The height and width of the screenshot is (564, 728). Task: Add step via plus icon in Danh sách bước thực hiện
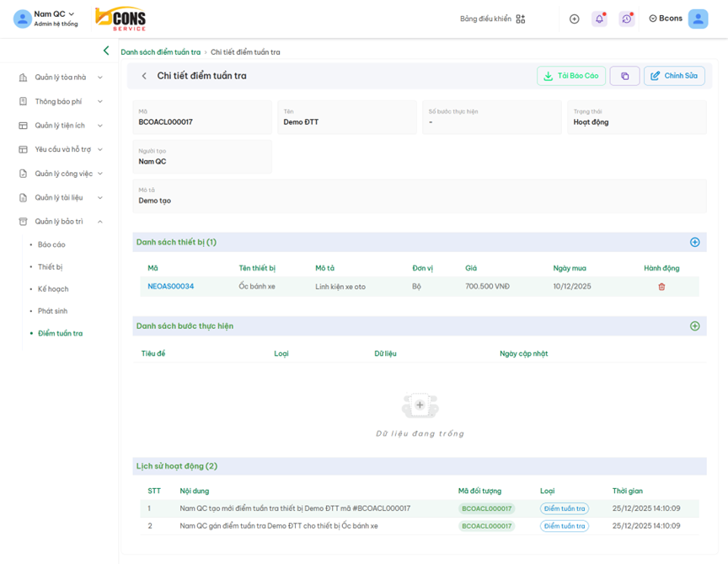click(694, 325)
